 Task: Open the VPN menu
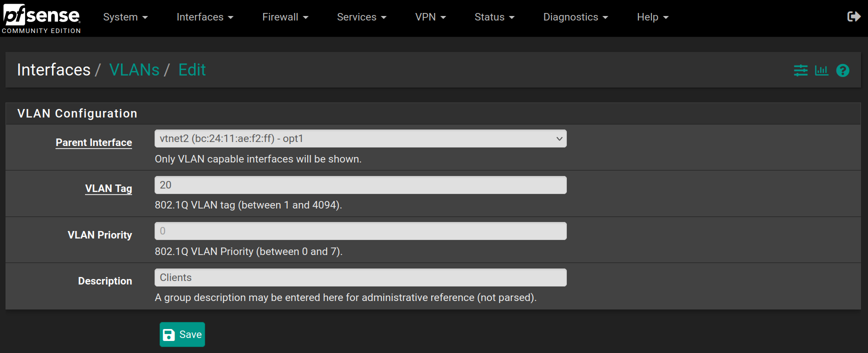[x=430, y=17]
